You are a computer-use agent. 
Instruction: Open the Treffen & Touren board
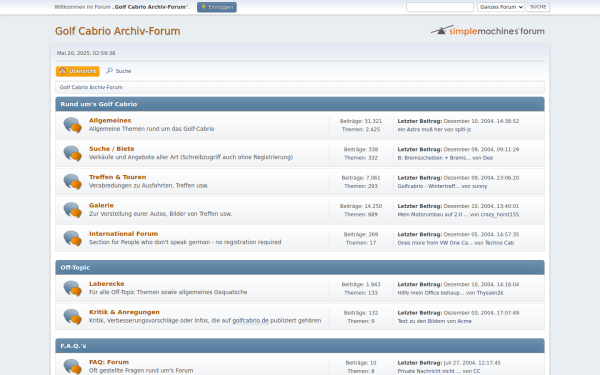click(x=117, y=177)
